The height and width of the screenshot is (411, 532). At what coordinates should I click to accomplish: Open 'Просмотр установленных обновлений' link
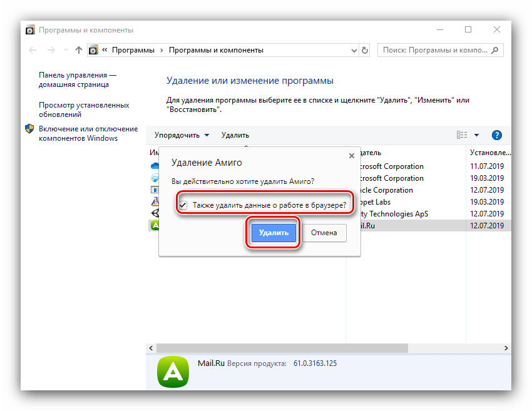click(84, 110)
